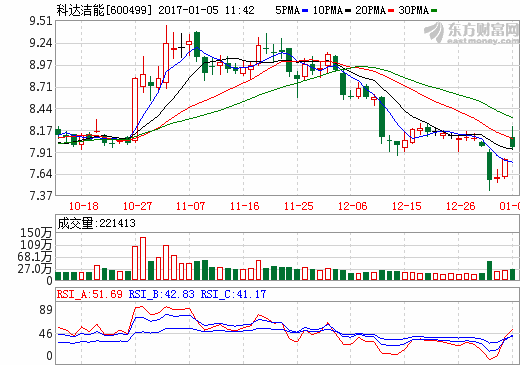Select the 11-25 date axis label
Viewport: 520px width, 365px height.
299,206
